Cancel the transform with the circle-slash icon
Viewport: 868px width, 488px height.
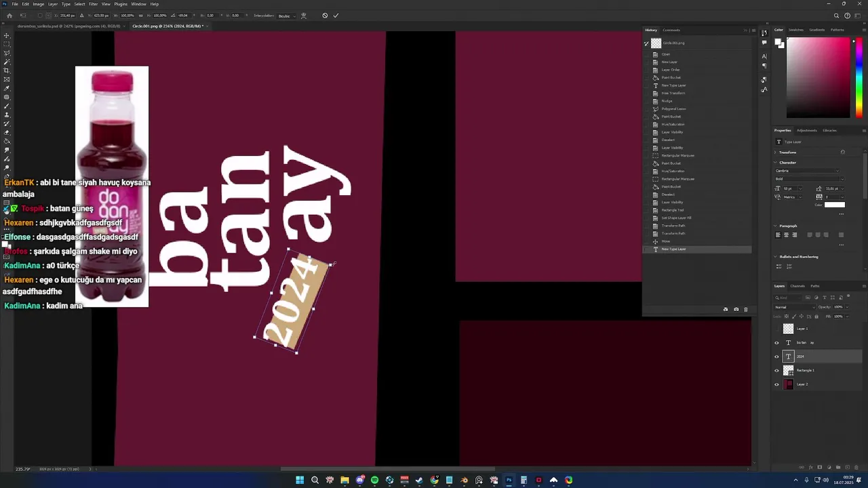[325, 16]
